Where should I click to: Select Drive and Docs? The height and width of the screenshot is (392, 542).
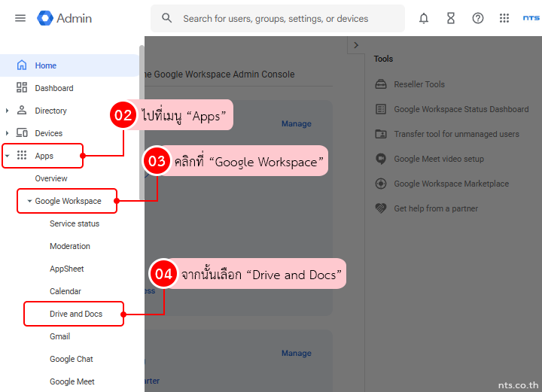click(76, 314)
